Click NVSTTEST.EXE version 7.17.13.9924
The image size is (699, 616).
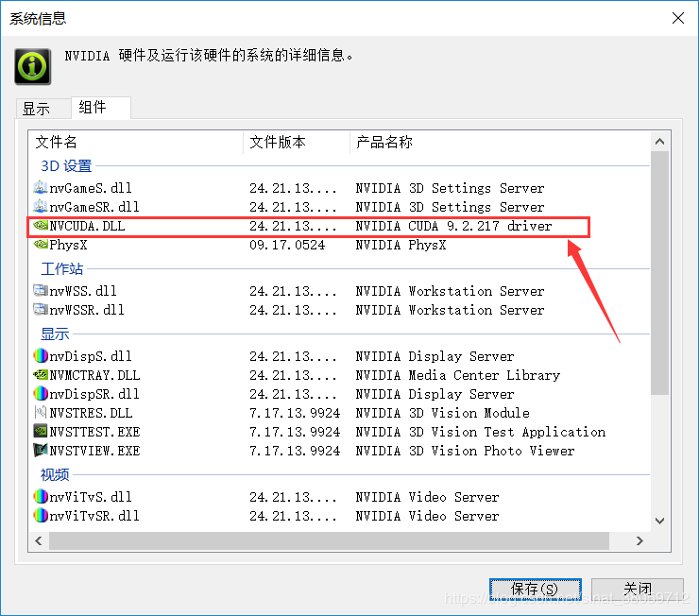coord(295,432)
